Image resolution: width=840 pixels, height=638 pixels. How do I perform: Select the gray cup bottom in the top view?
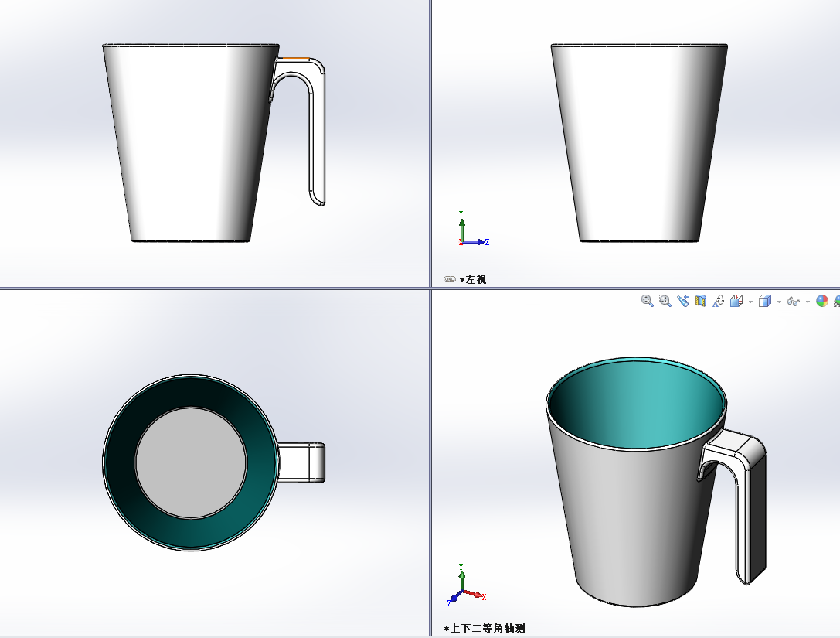[191, 462]
